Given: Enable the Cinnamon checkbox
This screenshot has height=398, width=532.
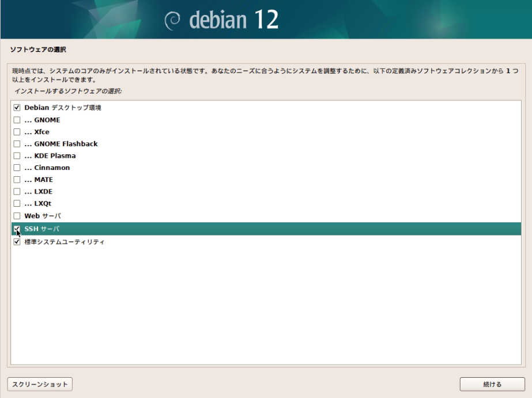Looking at the screenshot, I should click(17, 168).
